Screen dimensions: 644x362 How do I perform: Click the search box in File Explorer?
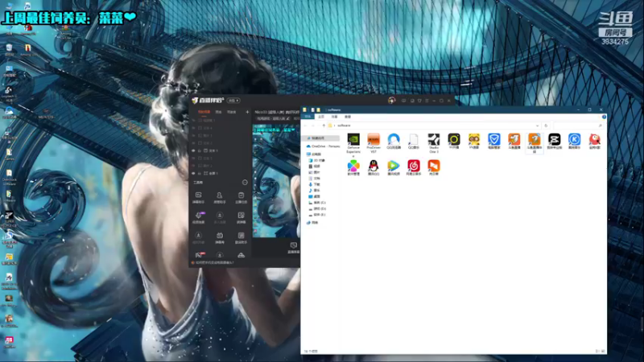[578, 125]
